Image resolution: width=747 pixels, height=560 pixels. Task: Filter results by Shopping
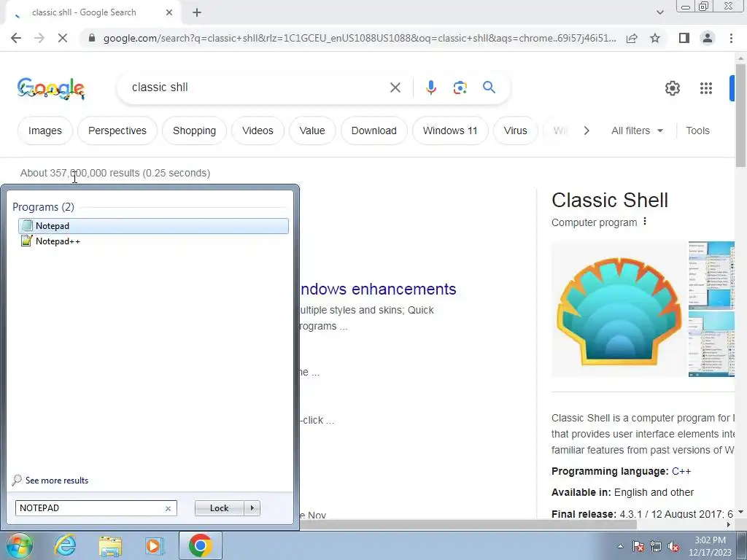pyautogui.click(x=194, y=131)
